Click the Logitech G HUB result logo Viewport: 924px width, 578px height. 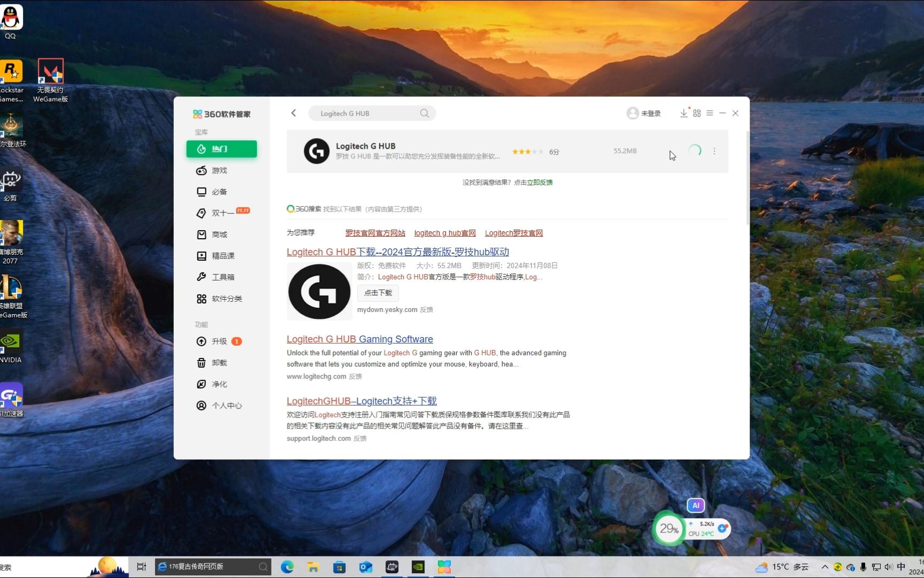tap(317, 151)
